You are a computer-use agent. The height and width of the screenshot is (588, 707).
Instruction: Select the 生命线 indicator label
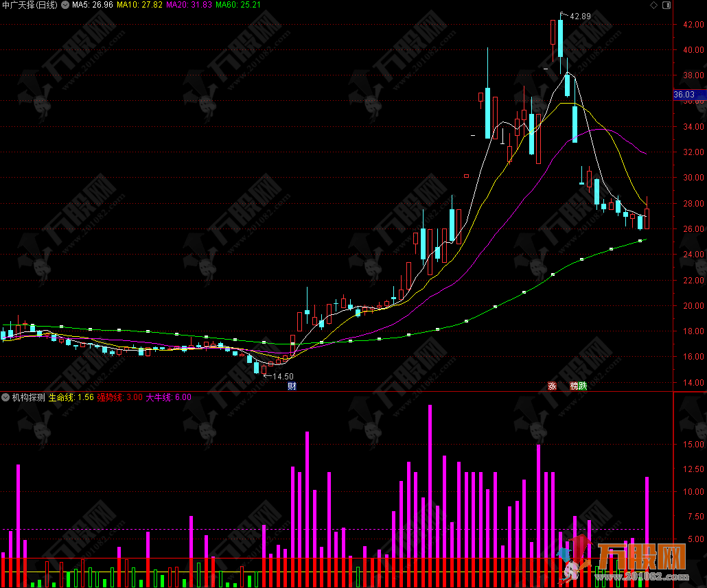71,397
